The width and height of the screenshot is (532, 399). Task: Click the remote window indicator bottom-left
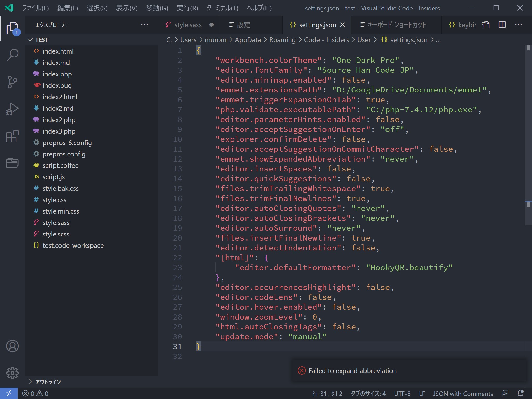pyautogui.click(x=9, y=393)
